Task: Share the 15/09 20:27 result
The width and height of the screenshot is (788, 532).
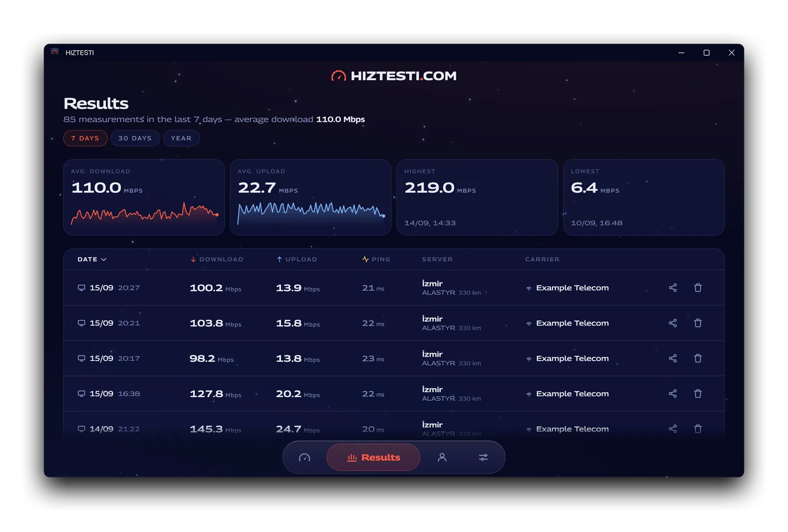Action: click(x=673, y=288)
